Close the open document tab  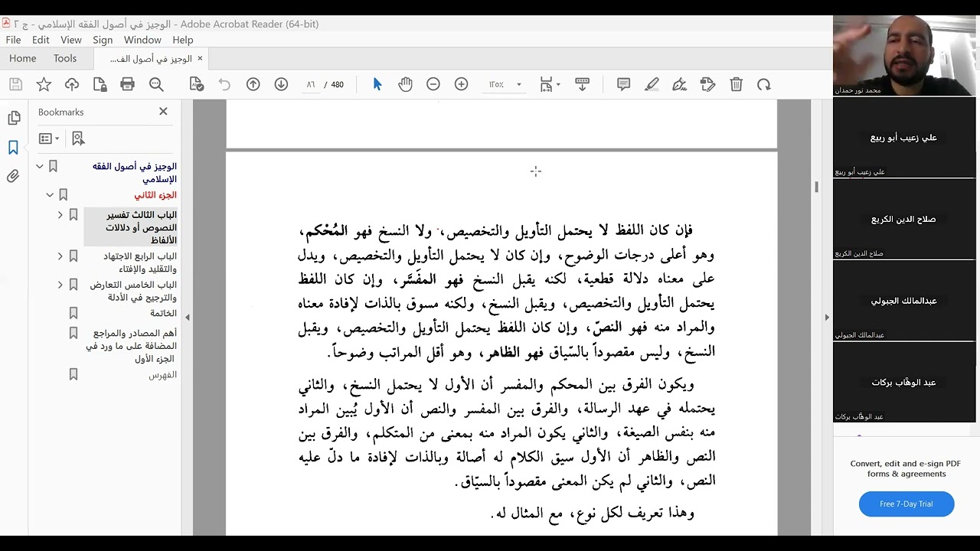(x=200, y=58)
